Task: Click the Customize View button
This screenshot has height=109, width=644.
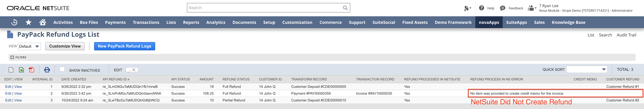Action: (x=65, y=46)
